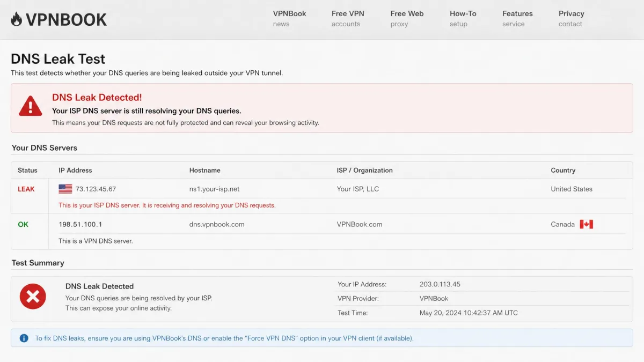Click the "Your ISP, LLC" cell

tap(358, 189)
